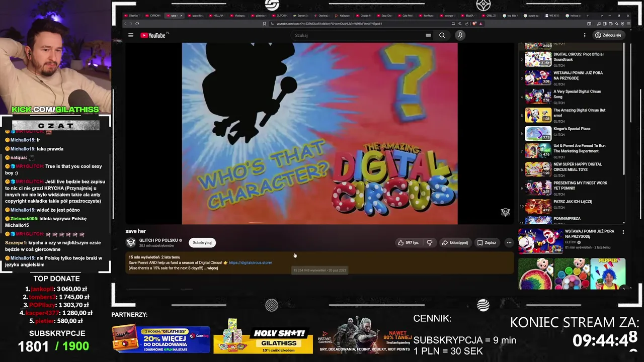Click the playlist video thumbnail marked 2:12
The height and width of the screenshot is (362, 644).
538,45
